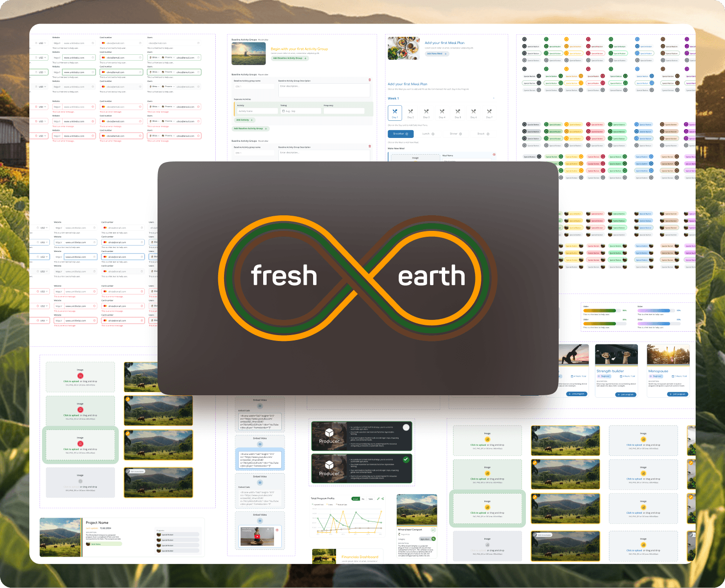Open the Menopause program thumbnail
Viewport: 725px width, 588px height.
(668, 355)
